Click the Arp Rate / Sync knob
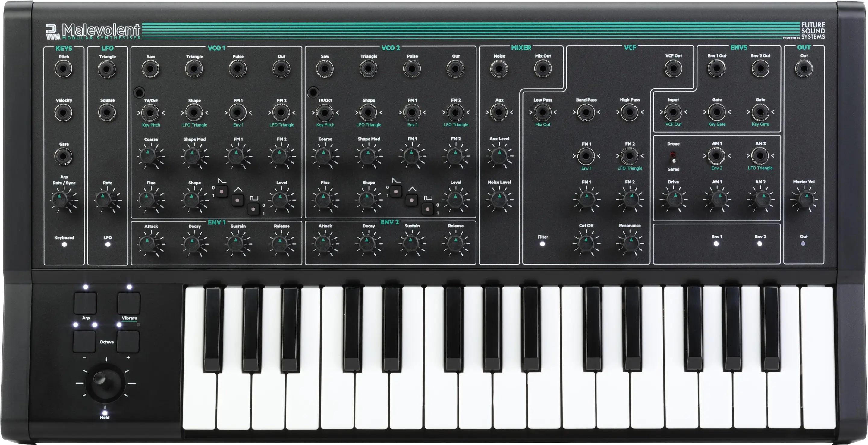868x445 pixels. (x=60, y=200)
